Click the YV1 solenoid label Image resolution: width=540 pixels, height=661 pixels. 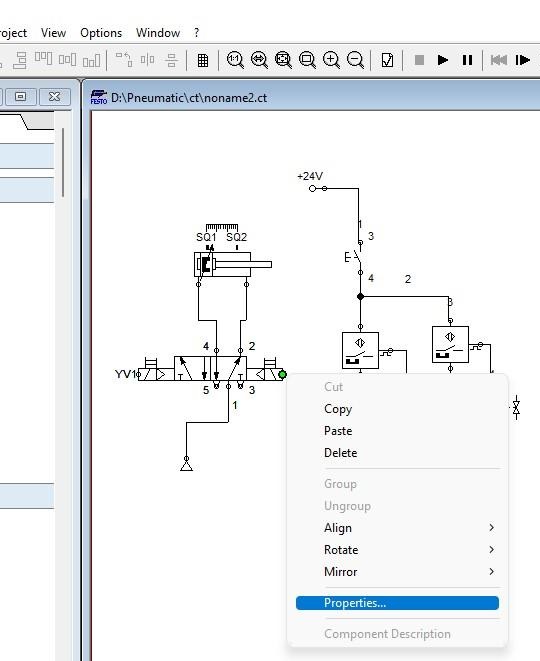125,374
